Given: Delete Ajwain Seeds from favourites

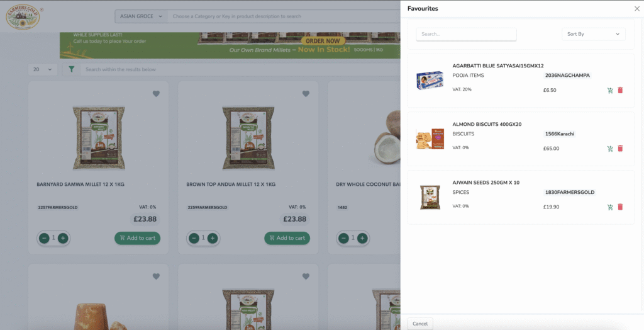Looking at the screenshot, I should coord(620,207).
